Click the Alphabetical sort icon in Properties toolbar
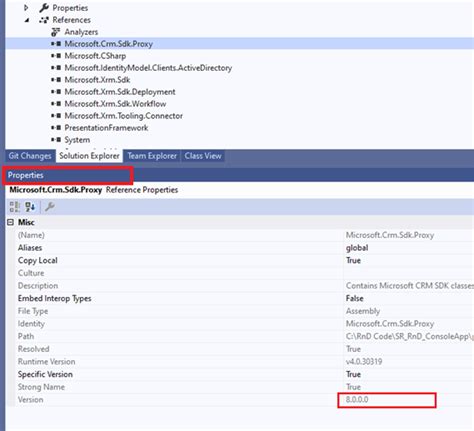474x431 pixels. (x=30, y=207)
